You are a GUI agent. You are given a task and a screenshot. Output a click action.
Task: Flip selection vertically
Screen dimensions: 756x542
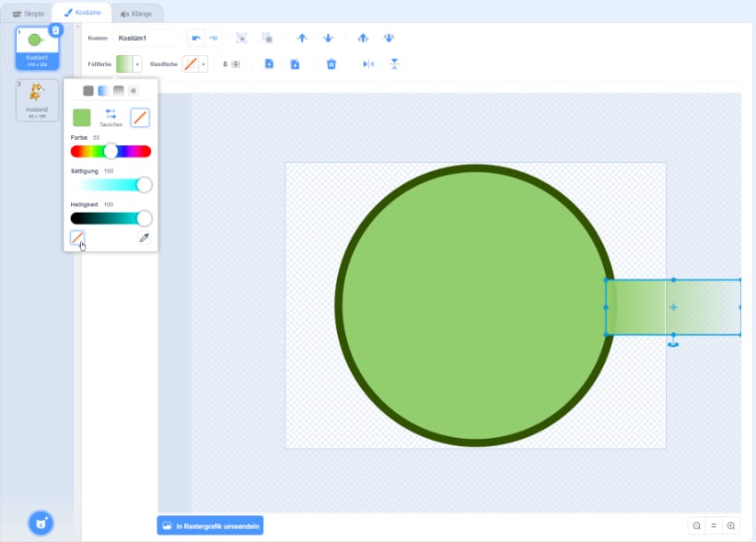[394, 64]
